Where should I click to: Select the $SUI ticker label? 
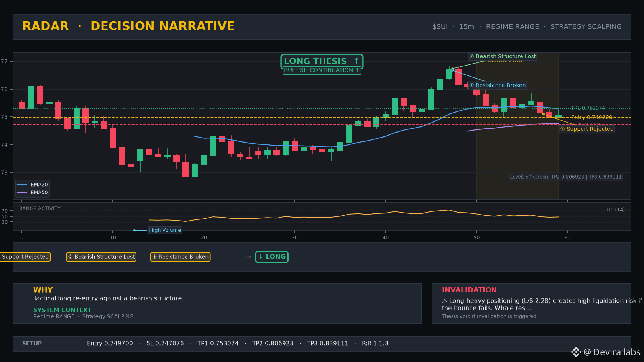[440, 27]
